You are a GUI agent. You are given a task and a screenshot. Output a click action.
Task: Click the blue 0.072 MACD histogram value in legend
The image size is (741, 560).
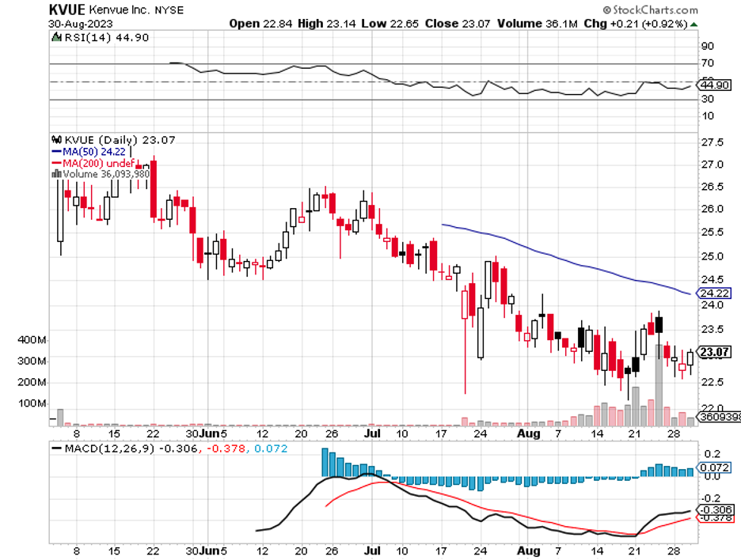[x=271, y=448]
